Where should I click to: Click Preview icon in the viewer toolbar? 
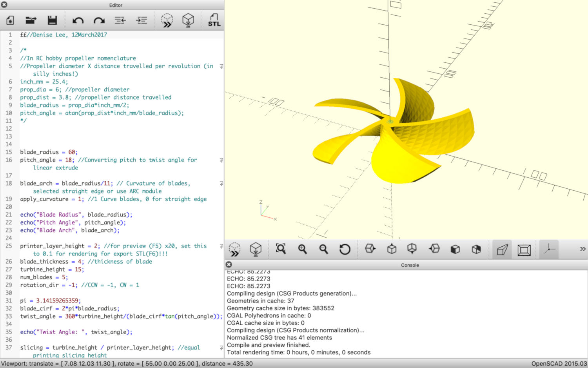tap(234, 249)
